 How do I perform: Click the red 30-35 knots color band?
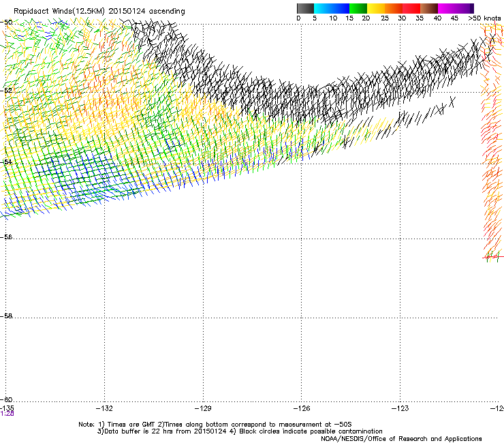pos(411,8)
